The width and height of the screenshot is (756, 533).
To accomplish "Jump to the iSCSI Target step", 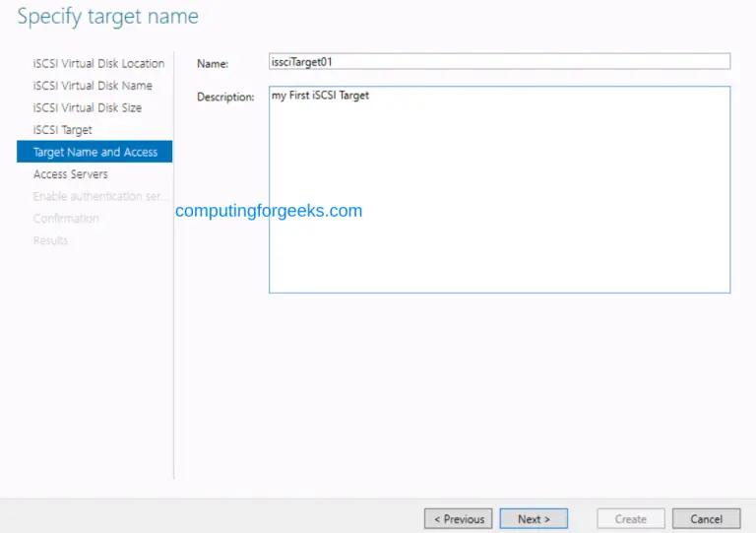I will [63, 130].
